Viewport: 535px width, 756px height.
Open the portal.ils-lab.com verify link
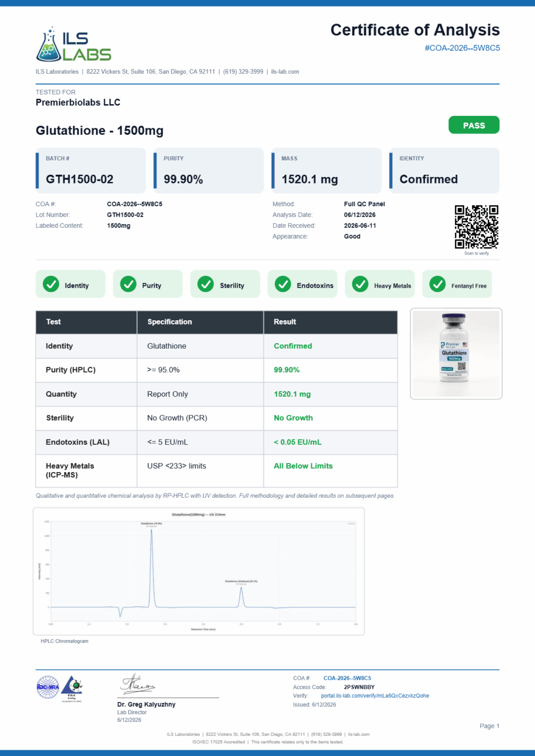[375, 696]
